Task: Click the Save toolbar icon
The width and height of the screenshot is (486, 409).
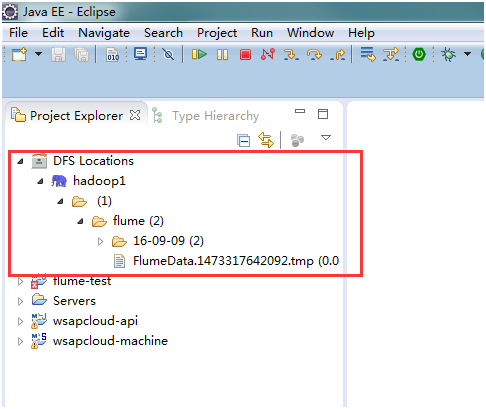Action: click(x=58, y=54)
